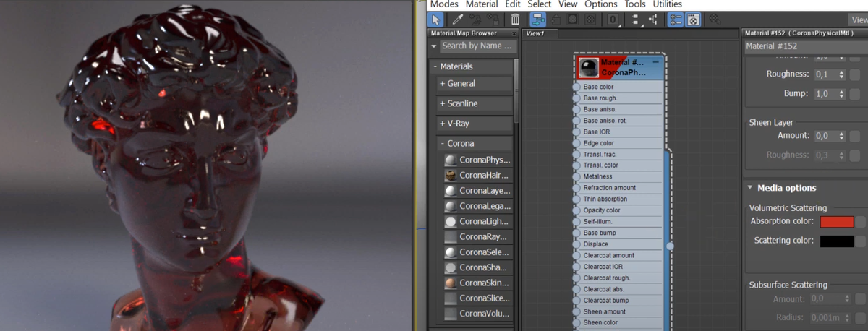Select the CoronaLaye... material icon

[x=451, y=191]
